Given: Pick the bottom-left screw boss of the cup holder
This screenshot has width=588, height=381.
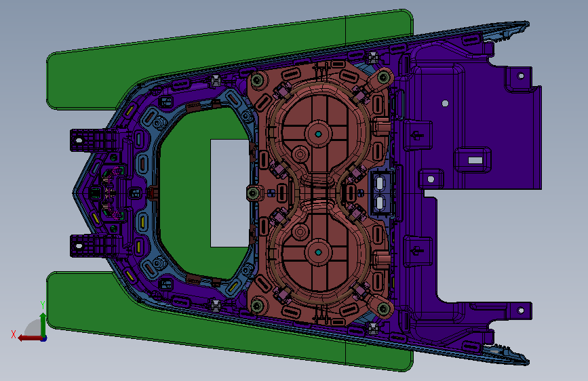Looking at the screenshot, I should [257, 306].
